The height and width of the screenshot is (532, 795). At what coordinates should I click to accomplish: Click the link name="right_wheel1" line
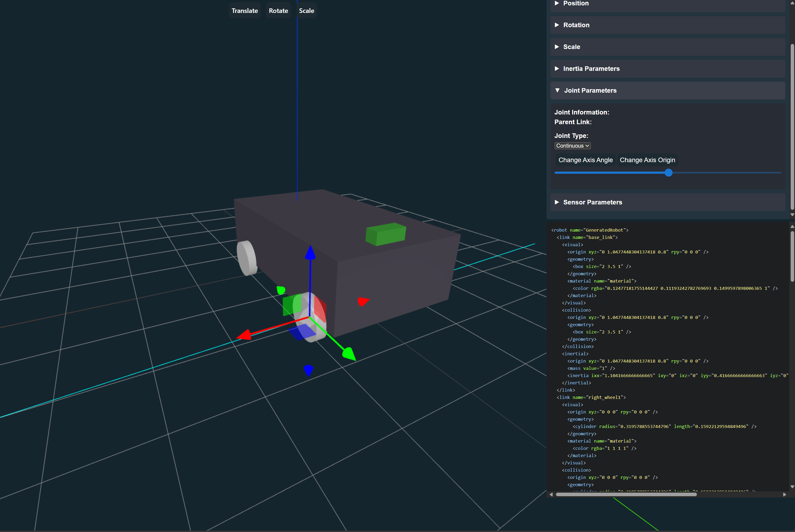[591, 397]
